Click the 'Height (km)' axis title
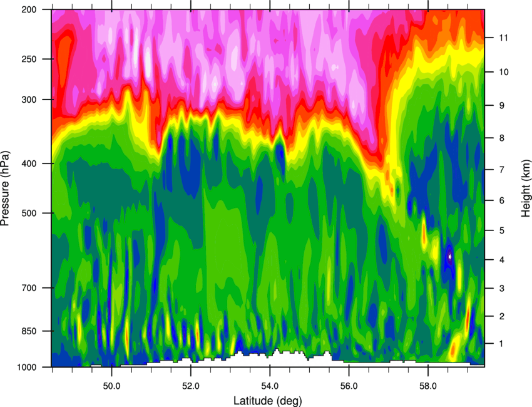This screenshot has height=407, width=532. [526, 188]
